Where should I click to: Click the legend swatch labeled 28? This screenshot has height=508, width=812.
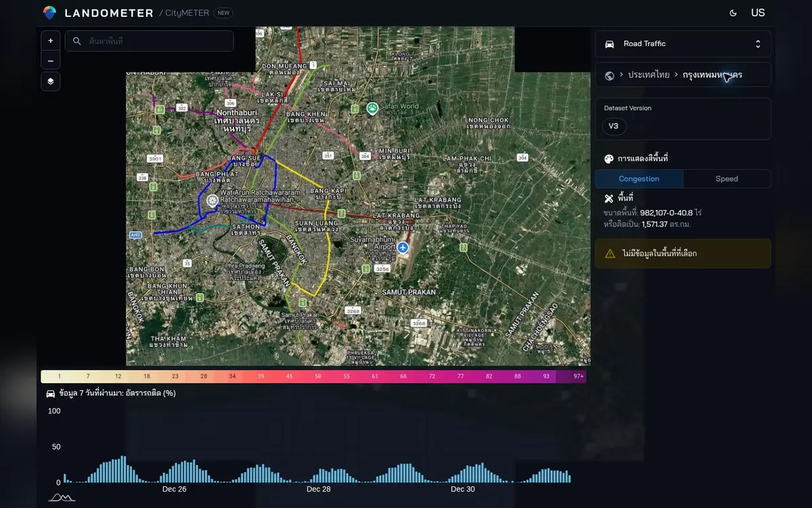pyautogui.click(x=203, y=376)
